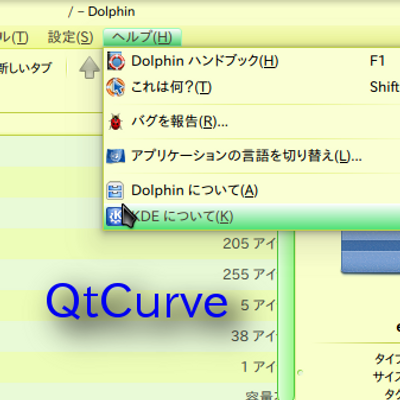Select KDE について(K) entry
Image resolution: width=400 pixels, height=400 pixels.
click(x=252, y=217)
